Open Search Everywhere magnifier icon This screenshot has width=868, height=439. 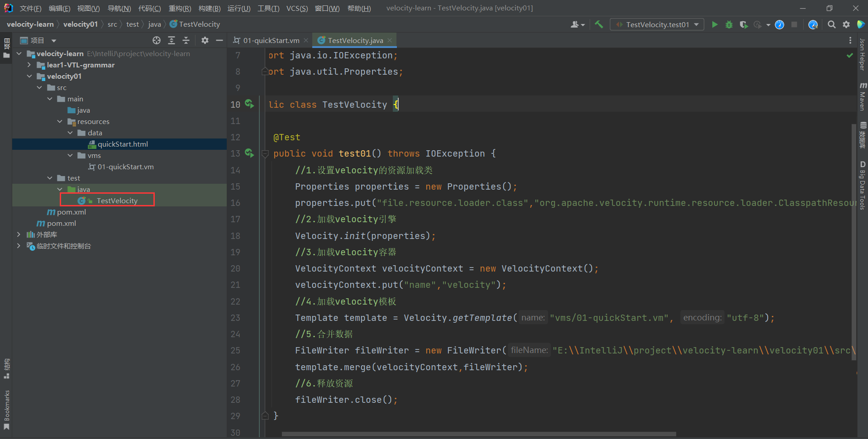[831, 24]
